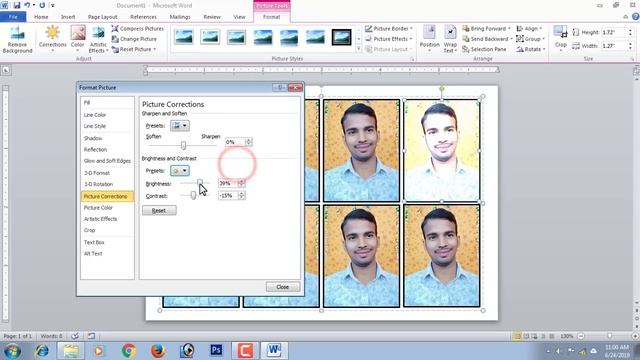The image size is (640, 360).
Task: Click Sharpen percentage spinner
Action: pos(249,142)
